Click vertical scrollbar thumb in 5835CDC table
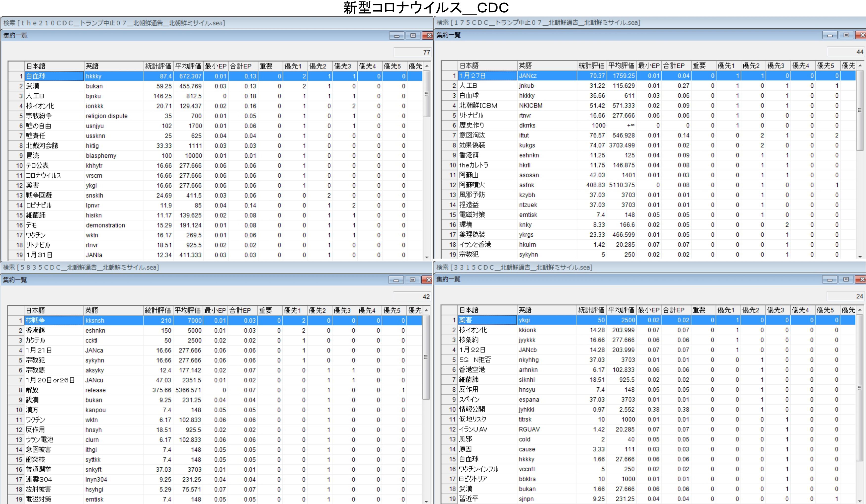Image resolution: width=866 pixels, height=504 pixels. (x=426, y=357)
